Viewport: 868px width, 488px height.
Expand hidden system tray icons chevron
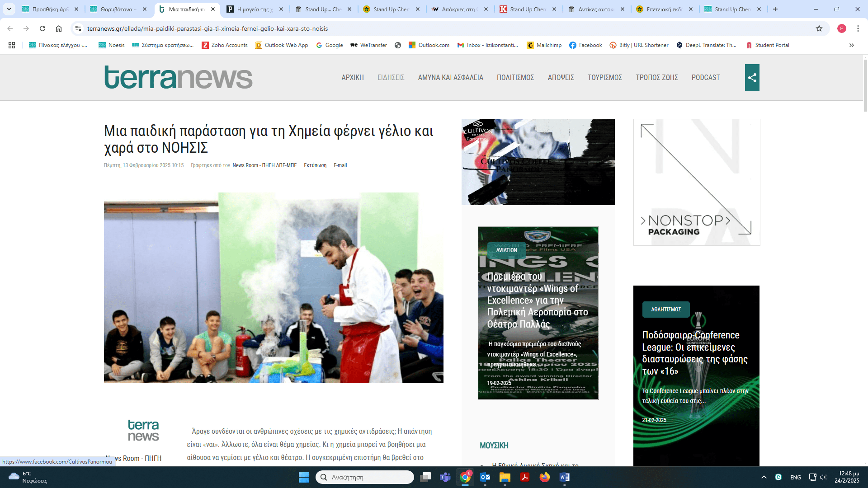pyautogui.click(x=764, y=477)
